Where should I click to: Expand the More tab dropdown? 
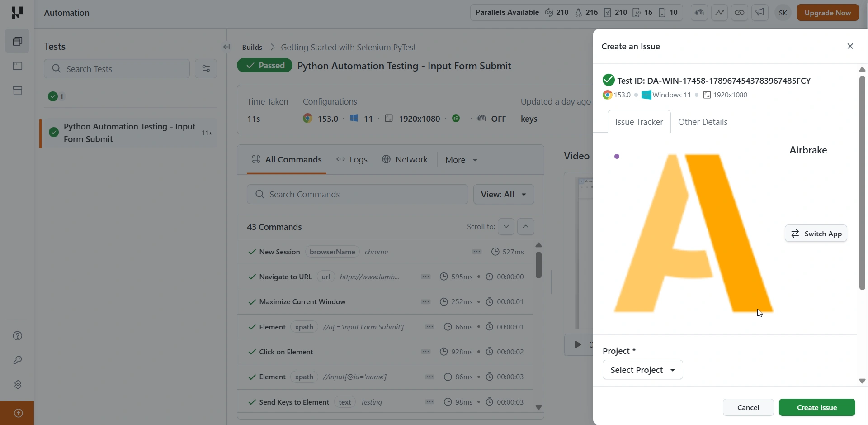click(461, 160)
